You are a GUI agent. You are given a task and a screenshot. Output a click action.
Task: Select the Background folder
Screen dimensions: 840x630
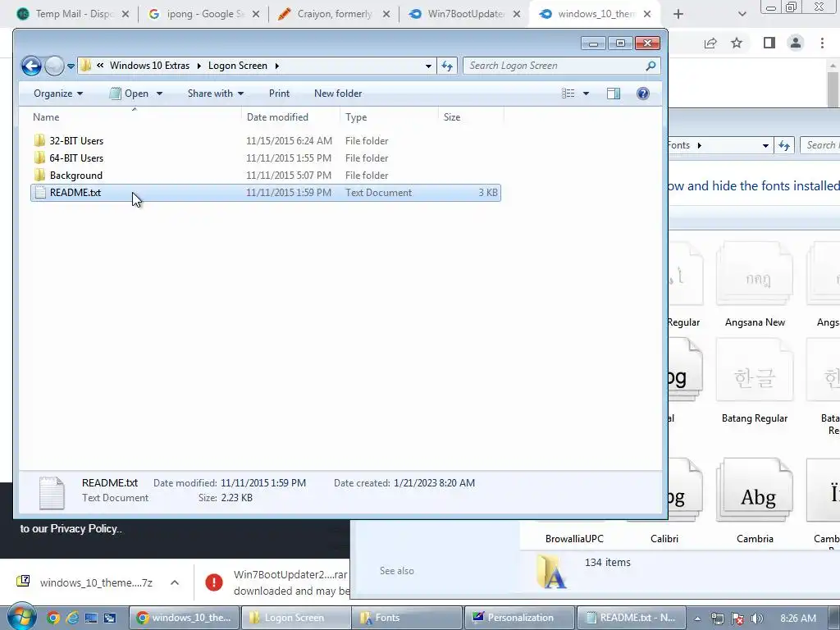tap(266, 176)
